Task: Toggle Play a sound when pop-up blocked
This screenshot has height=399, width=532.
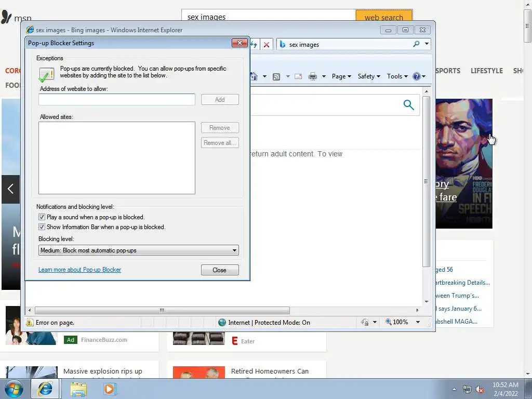Action: tap(42, 217)
